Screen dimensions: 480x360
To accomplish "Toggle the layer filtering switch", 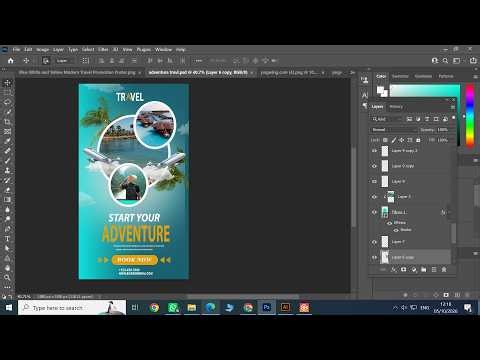I will (453, 118).
